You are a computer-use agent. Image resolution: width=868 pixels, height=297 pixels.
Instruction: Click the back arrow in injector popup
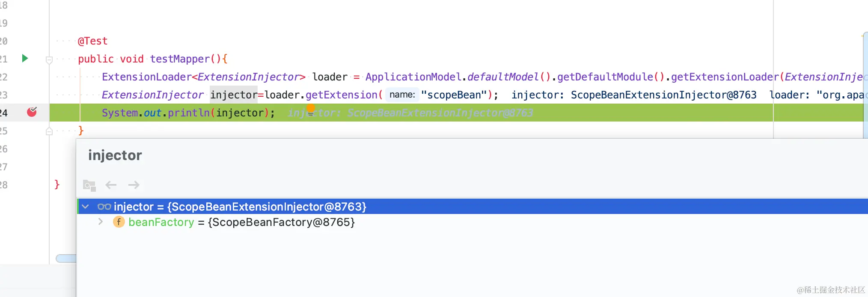[x=111, y=185]
